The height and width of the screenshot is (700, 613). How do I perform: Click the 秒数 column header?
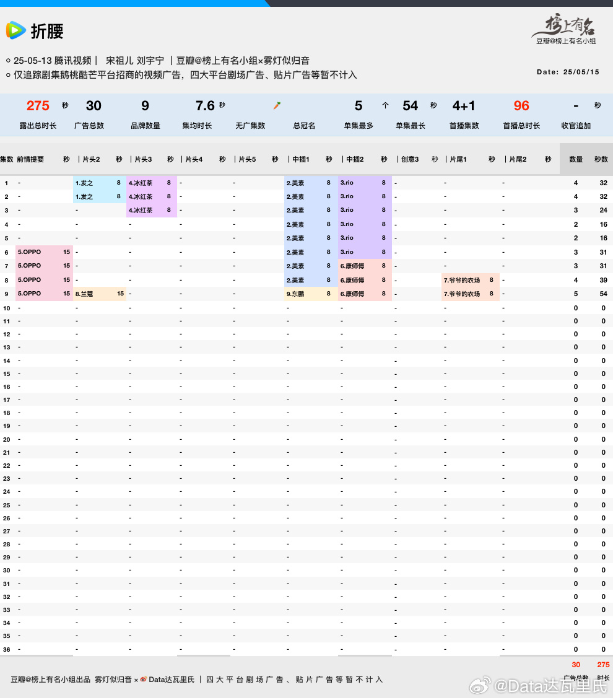click(x=601, y=159)
